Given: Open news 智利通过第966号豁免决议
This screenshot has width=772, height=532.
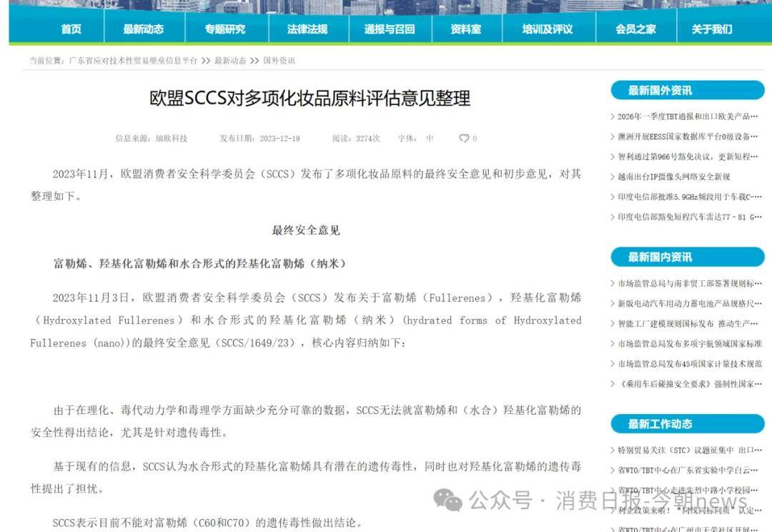Looking at the screenshot, I should 688,157.
